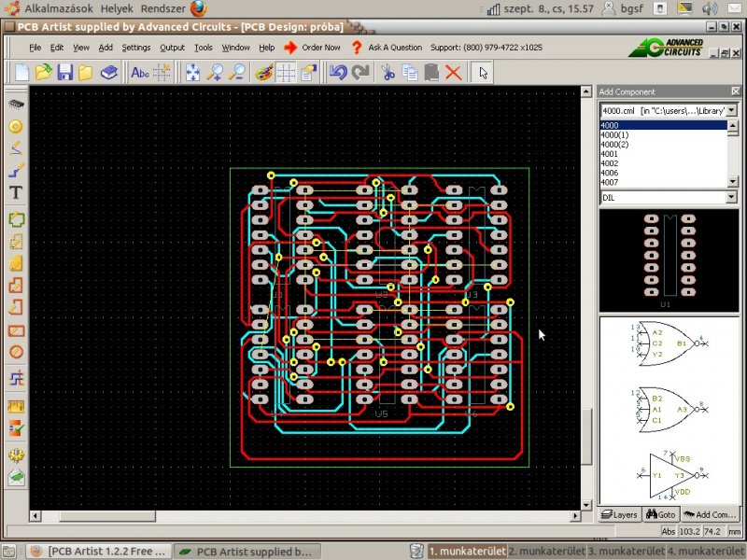Click the Autoroute tool icon
747x560 pixels.
(16, 379)
